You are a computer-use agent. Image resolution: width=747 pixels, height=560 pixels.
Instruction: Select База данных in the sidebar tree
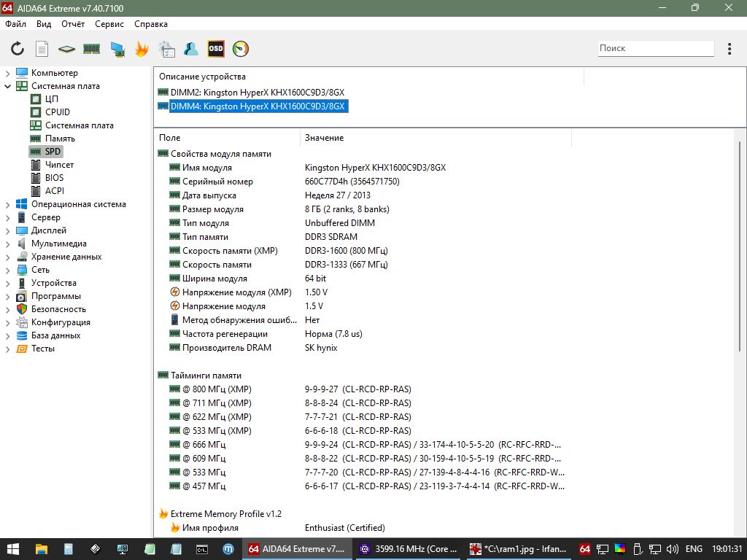pyautogui.click(x=55, y=335)
